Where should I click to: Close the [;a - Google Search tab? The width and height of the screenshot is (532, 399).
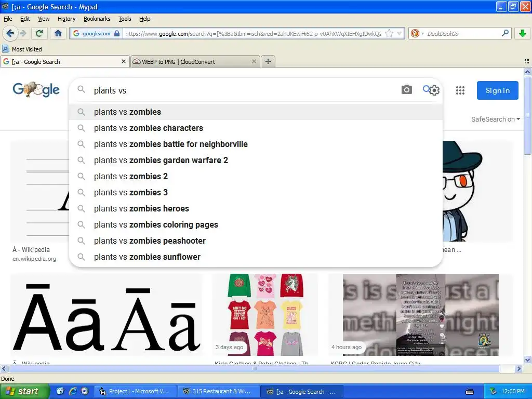(x=124, y=61)
